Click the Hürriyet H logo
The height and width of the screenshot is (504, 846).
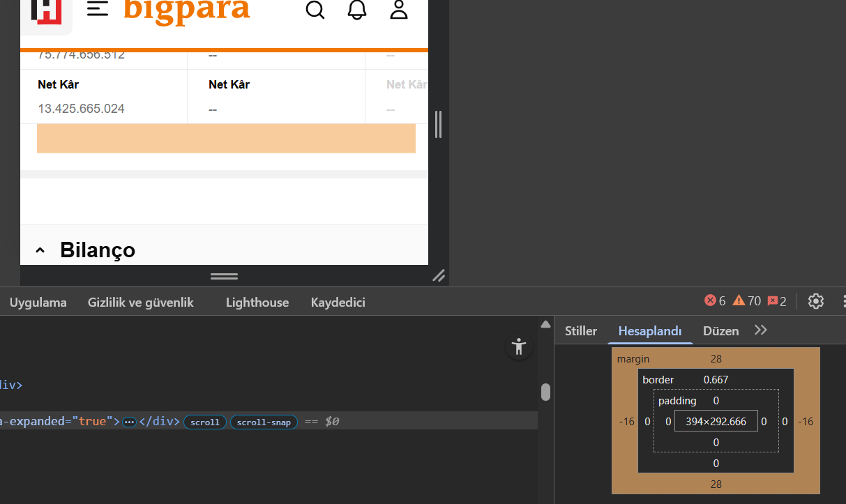point(46,13)
